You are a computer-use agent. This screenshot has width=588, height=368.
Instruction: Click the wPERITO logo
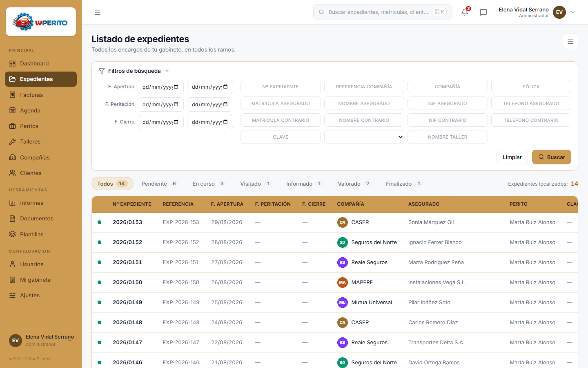coord(41,22)
